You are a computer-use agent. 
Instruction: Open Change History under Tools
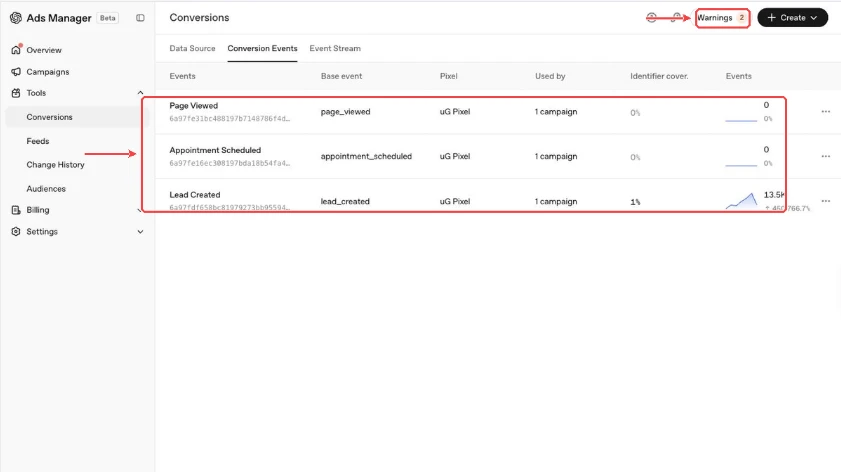55,165
